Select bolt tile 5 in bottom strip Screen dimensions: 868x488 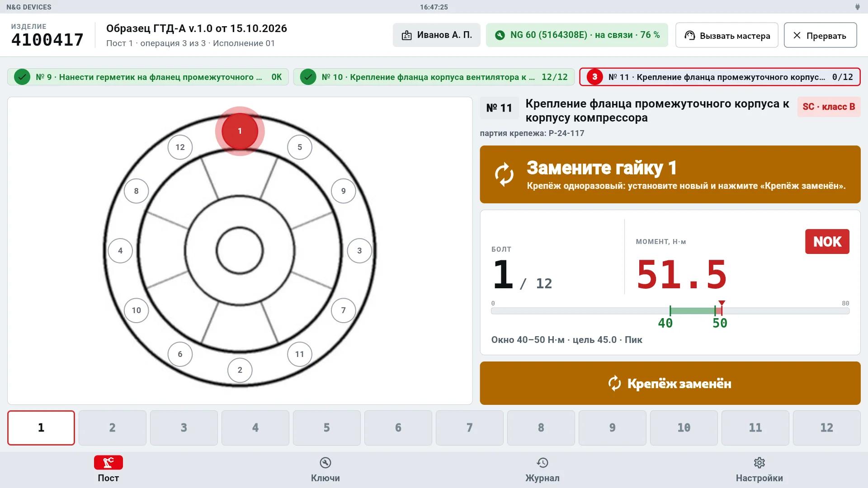coord(327,428)
